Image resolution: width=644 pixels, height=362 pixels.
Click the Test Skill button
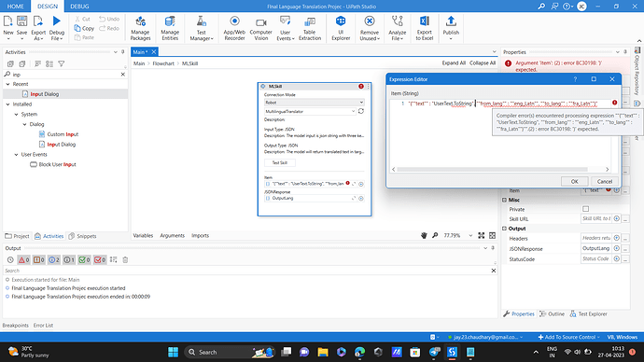(x=280, y=162)
